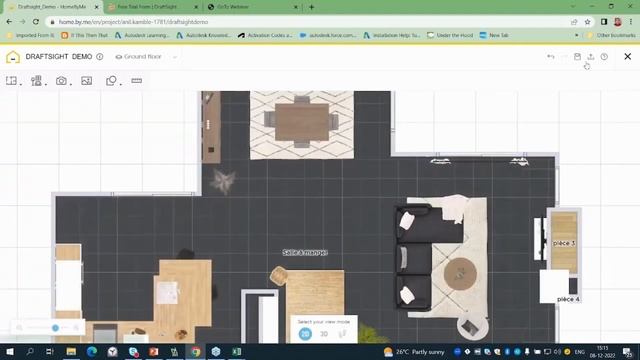This screenshot has height=360, width=640.
Task: Click the zoom slider handle
Action: click(x=55, y=327)
